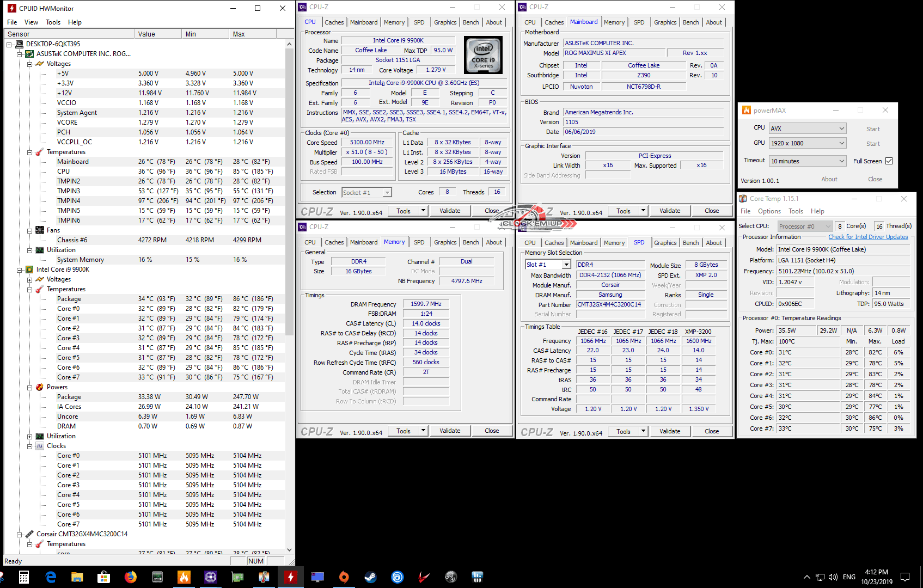Open the View menu in HWMonitor
923x588 pixels.
click(31, 22)
